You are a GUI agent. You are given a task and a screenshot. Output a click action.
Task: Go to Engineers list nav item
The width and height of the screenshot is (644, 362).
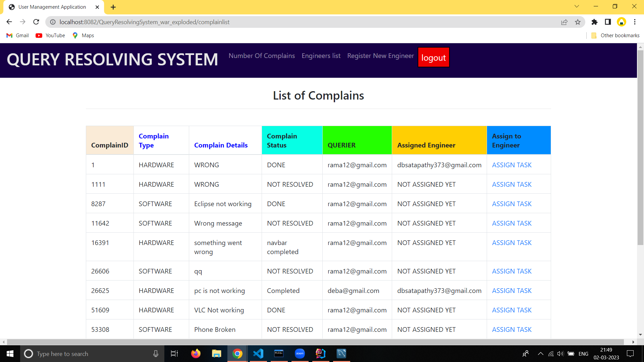pos(321,56)
